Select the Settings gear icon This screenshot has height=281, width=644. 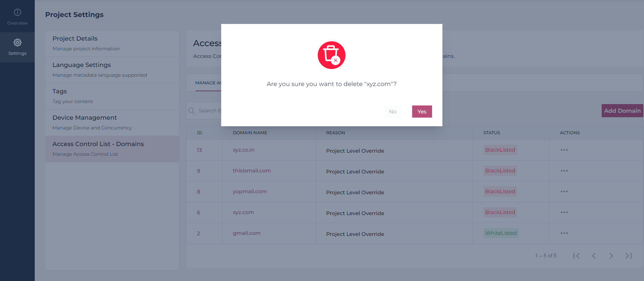pyautogui.click(x=17, y=43)
